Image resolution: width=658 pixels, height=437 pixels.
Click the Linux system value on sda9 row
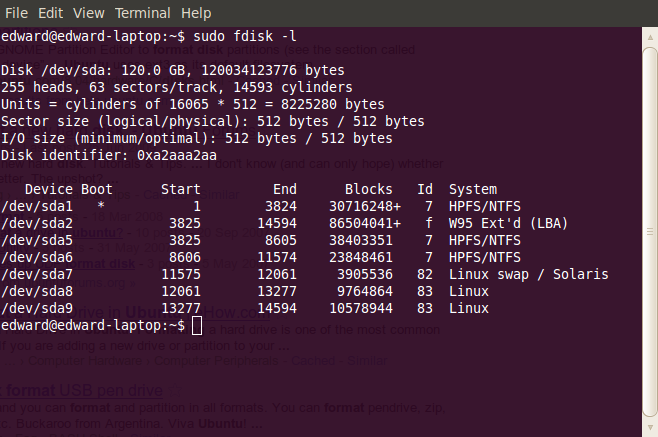click(x=469, y=309)
